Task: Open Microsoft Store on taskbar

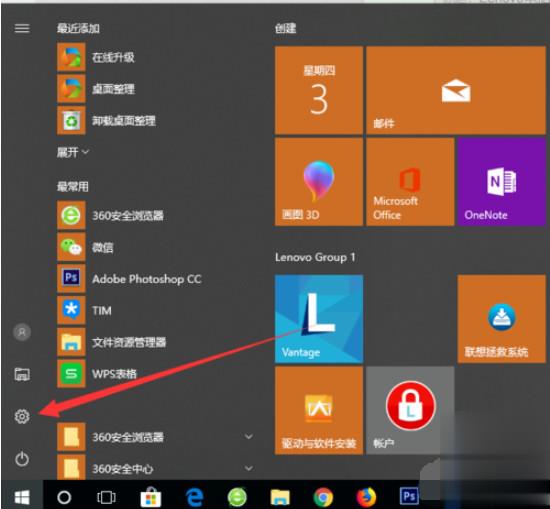Action: [151, 497]
